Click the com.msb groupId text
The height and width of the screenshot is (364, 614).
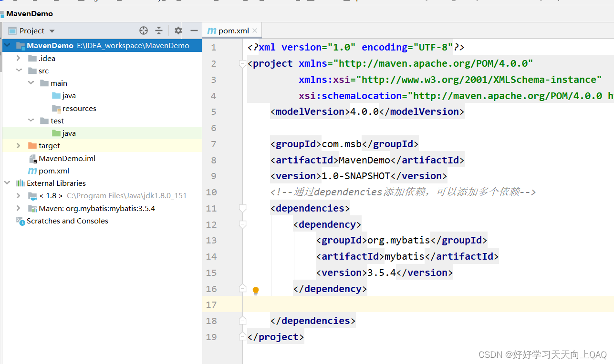(x=342, y=144)
